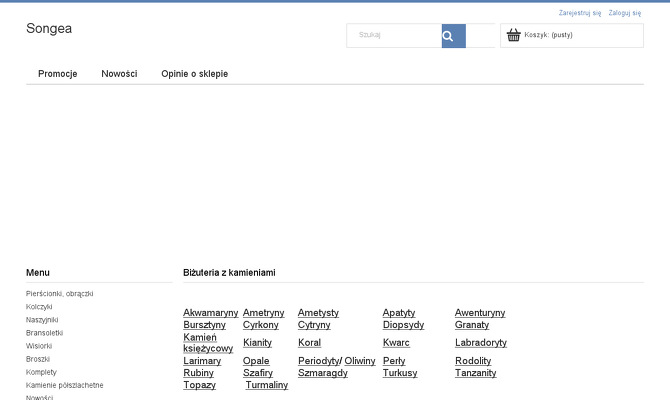Open the Promocje menu item
Viewport: 670px width, 400px height.
[58, 74]
